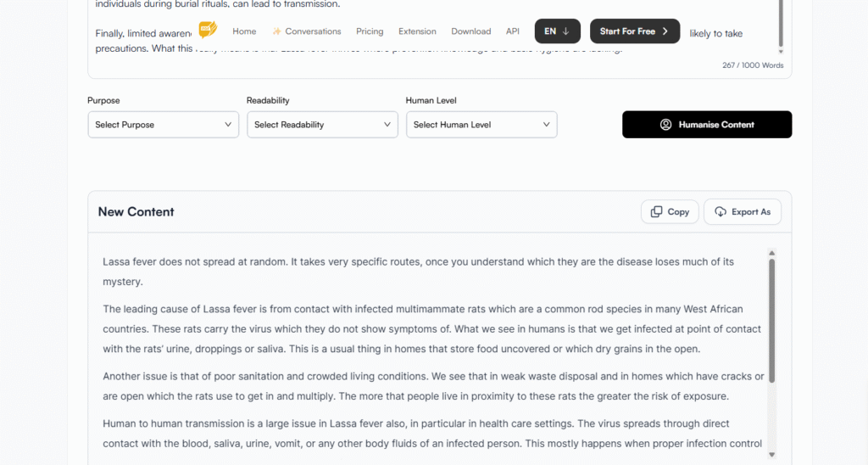Click the output scrollbar down arrow
This screenshot has width=868, height=465.
(x=771, y=455)
